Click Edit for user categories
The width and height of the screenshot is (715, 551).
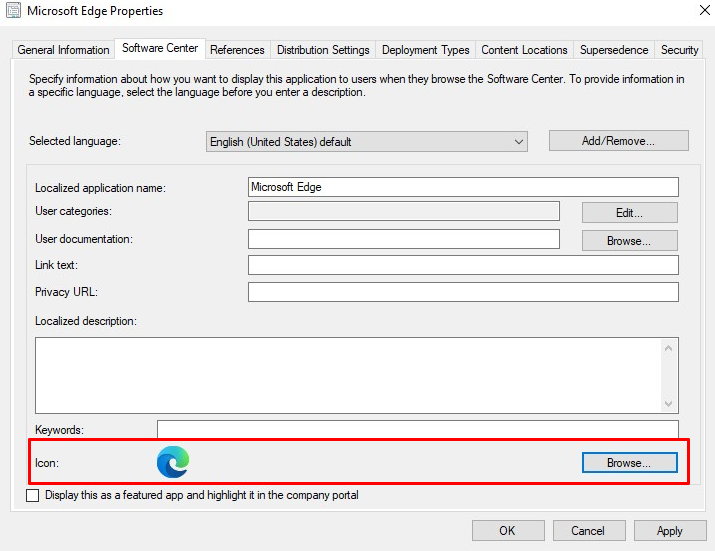tap(629, 213)
